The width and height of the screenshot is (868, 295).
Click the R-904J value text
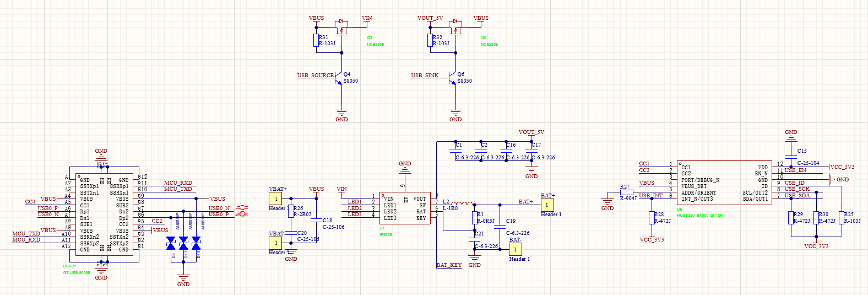pos(628,199)
